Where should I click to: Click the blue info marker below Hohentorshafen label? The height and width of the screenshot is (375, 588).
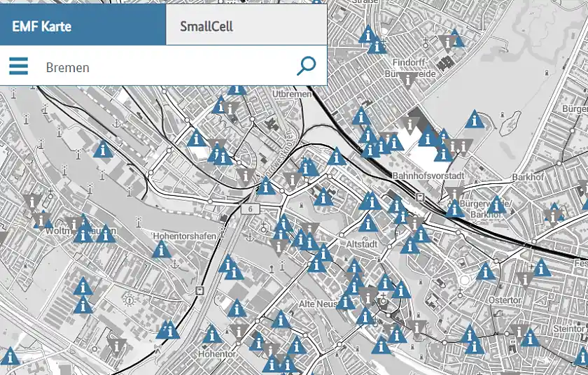pyautogui.click(x=162, y=250)
